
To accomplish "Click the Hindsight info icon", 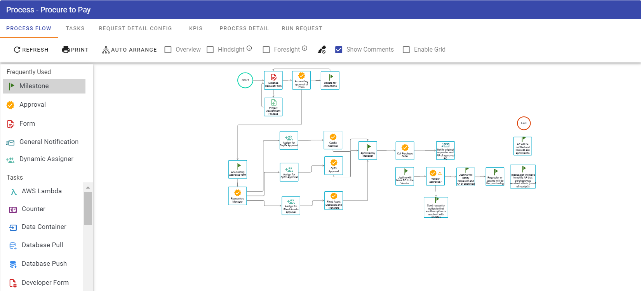I will [249, 48].
